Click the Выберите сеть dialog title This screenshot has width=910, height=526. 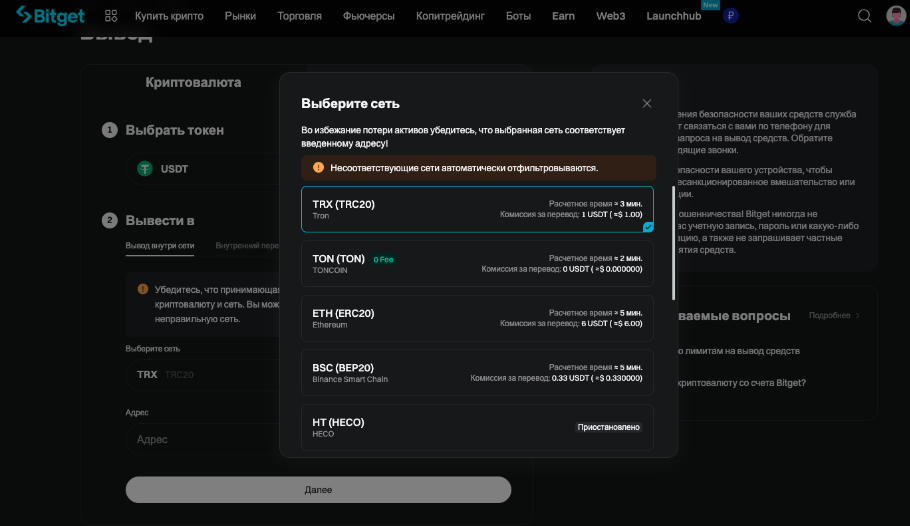click(350, 103)
